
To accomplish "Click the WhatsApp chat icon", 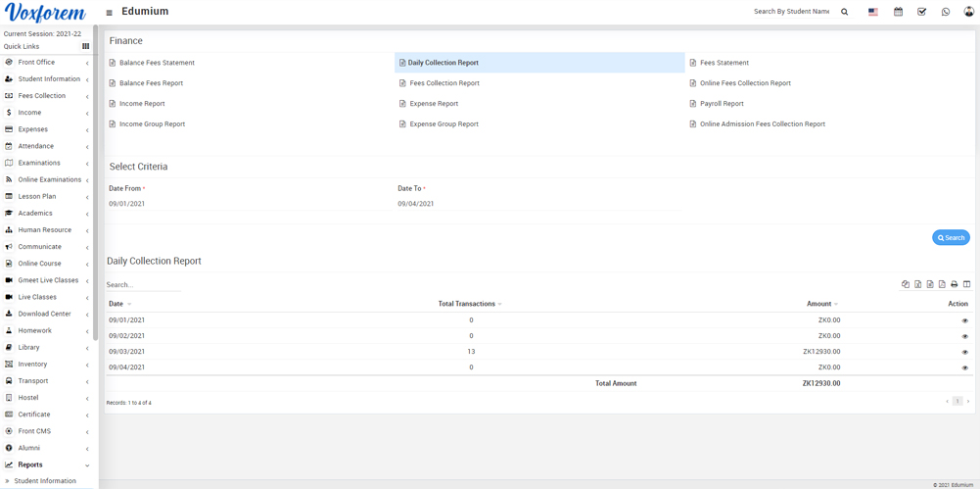I will 946,12.
